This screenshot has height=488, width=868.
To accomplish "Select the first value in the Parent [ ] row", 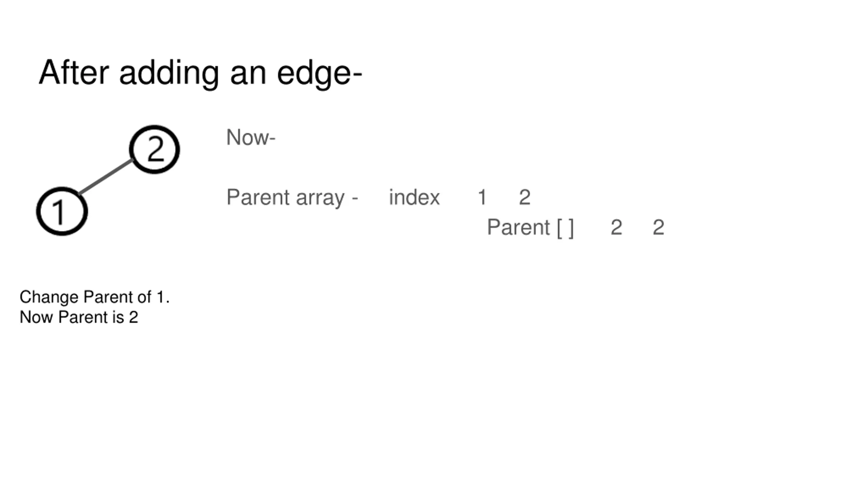I will pos(616,227).
